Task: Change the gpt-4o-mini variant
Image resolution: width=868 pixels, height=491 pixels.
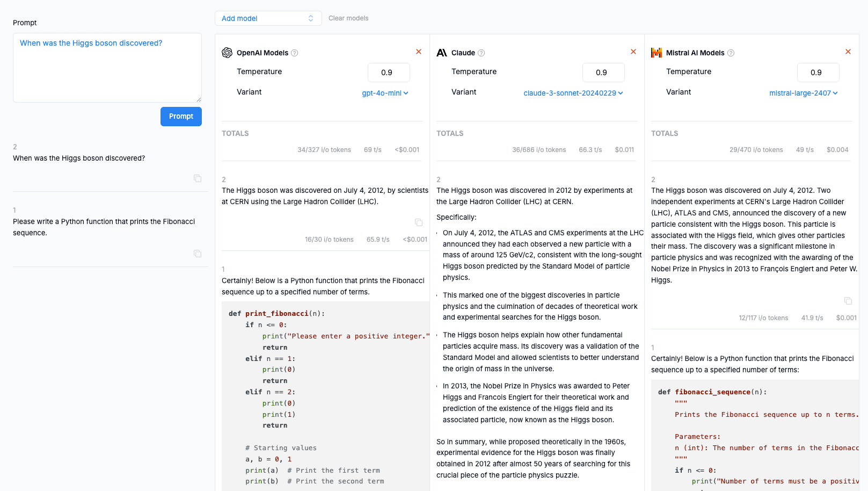Action: click(x=385, y=93)
